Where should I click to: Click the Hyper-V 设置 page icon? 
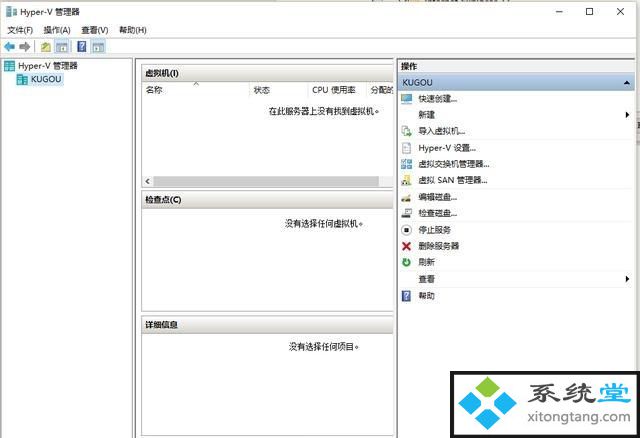[x=407, y=148]
